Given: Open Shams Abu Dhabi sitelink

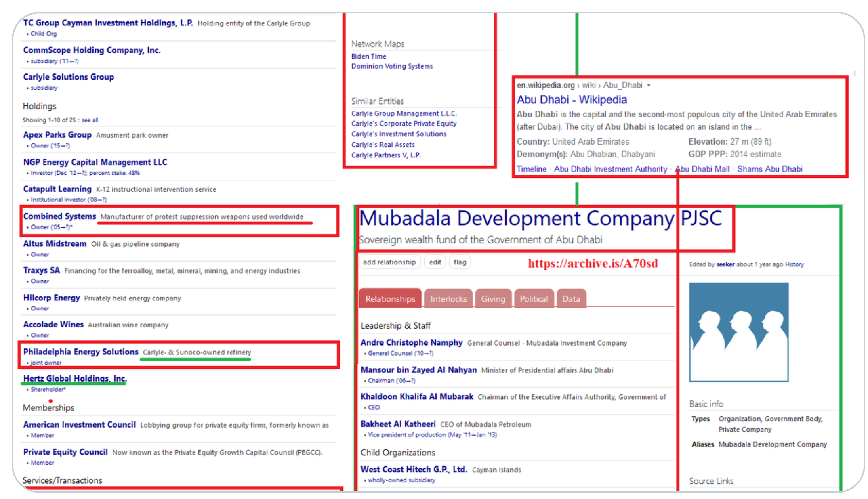Looking at the screenshot, I should [x=770, y=169].
